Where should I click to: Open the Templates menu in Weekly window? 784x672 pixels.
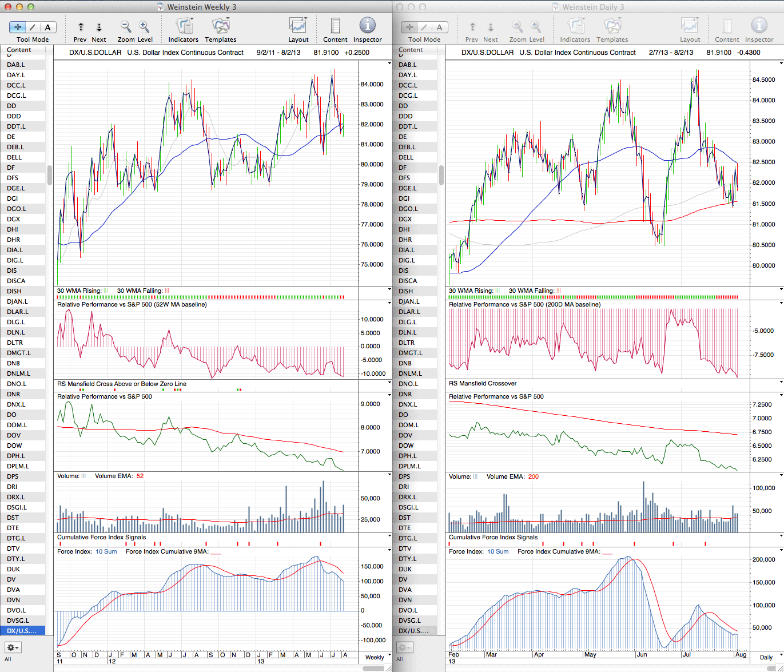[x=220, y=27]
